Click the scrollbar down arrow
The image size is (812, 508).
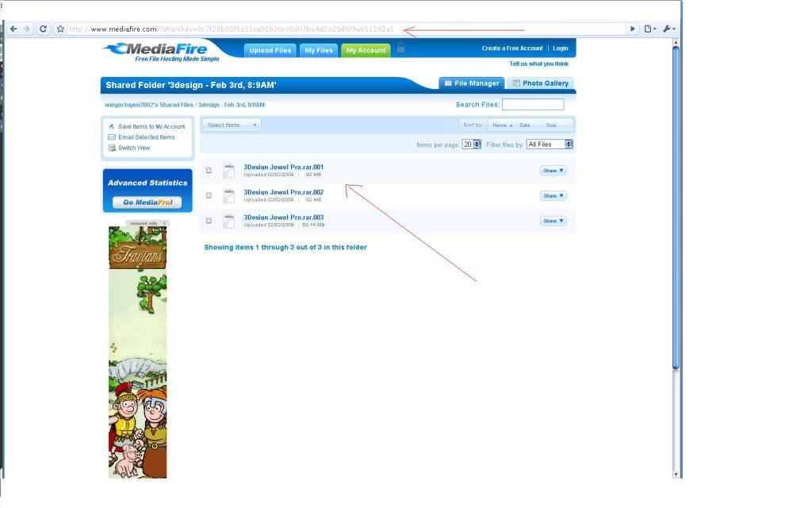coord(676,475)
